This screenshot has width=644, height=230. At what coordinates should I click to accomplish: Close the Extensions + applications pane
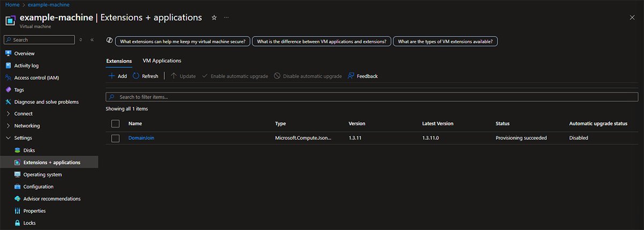click(632, 18)
